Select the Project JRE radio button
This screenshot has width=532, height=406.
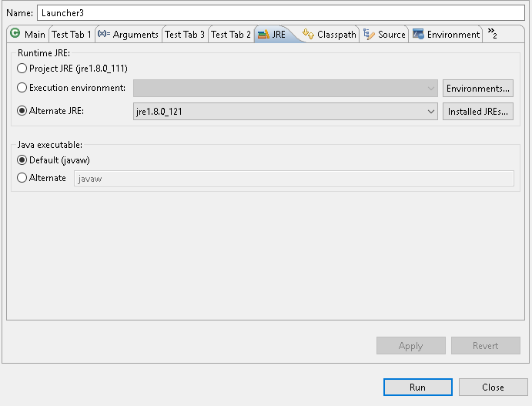(22, 69)
